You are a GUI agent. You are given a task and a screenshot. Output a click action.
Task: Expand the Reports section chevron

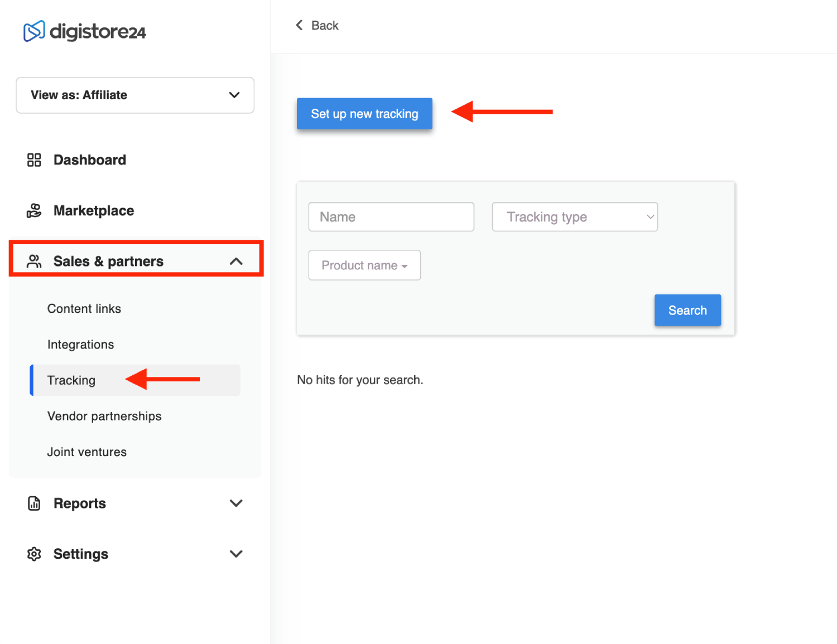tap(236, 503)
